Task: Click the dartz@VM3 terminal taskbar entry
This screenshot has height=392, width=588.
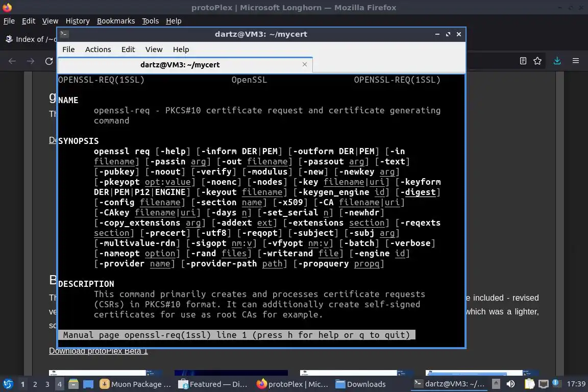Action: pos(449,384)
